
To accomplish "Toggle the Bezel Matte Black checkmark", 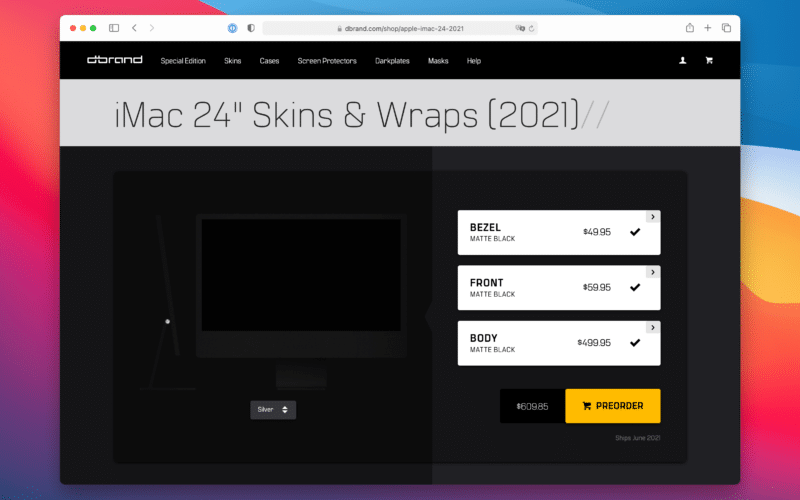I will coord(635,232).
